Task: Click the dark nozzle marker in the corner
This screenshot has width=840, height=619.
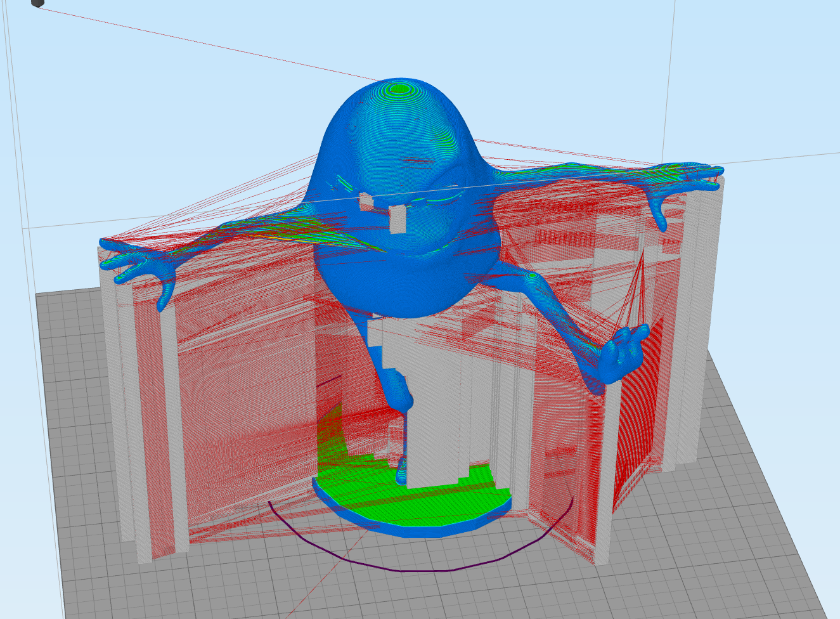Action: tap(37, 3)
